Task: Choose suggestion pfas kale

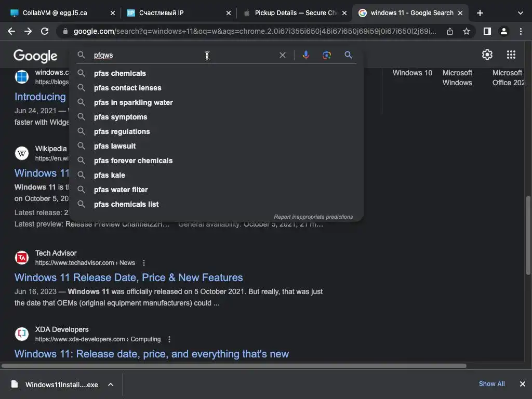Action: point(216,176)
